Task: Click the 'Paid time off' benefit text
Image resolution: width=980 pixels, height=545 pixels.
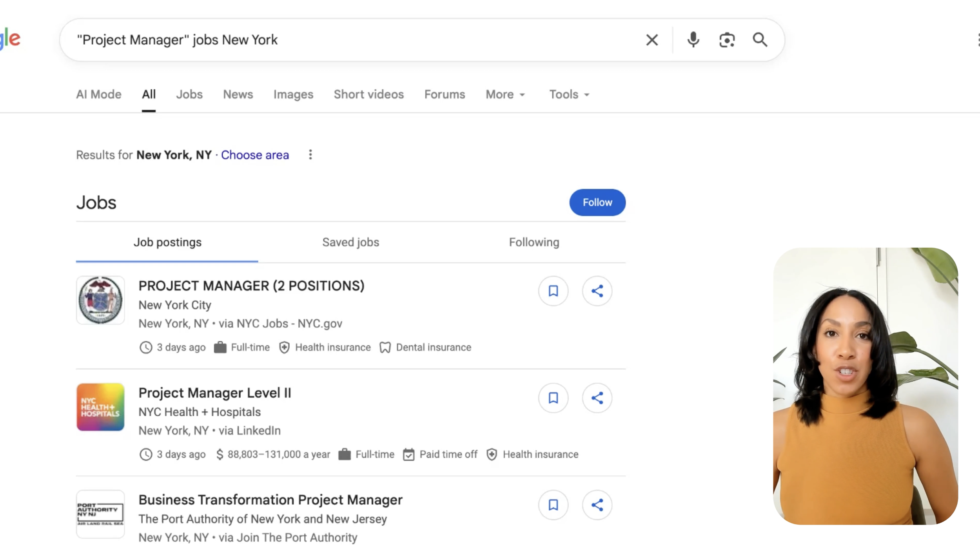Action: coord(448,454)
